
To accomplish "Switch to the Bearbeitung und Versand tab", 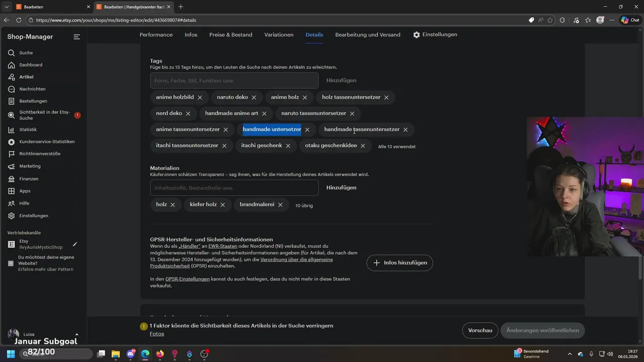I will coord(368,35).
